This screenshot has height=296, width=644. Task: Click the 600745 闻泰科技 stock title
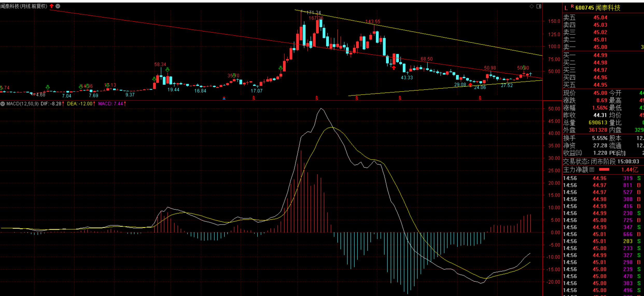point(598,8)
